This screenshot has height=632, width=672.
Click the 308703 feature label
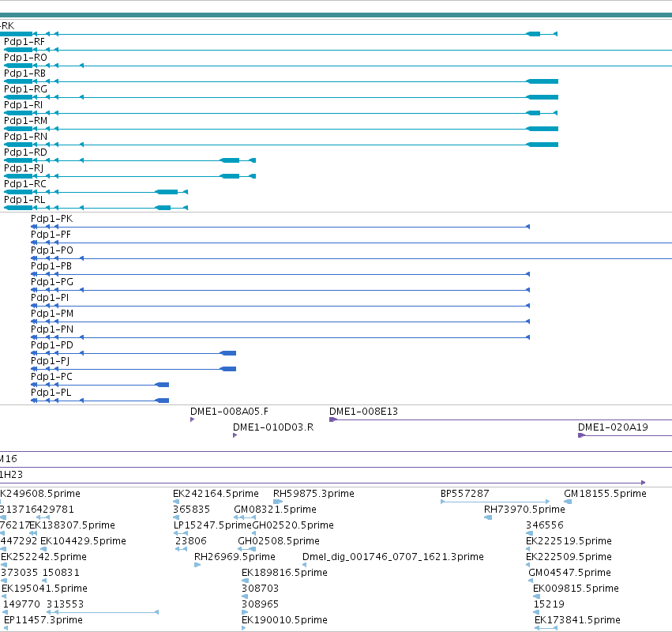[x=260, y=589]
